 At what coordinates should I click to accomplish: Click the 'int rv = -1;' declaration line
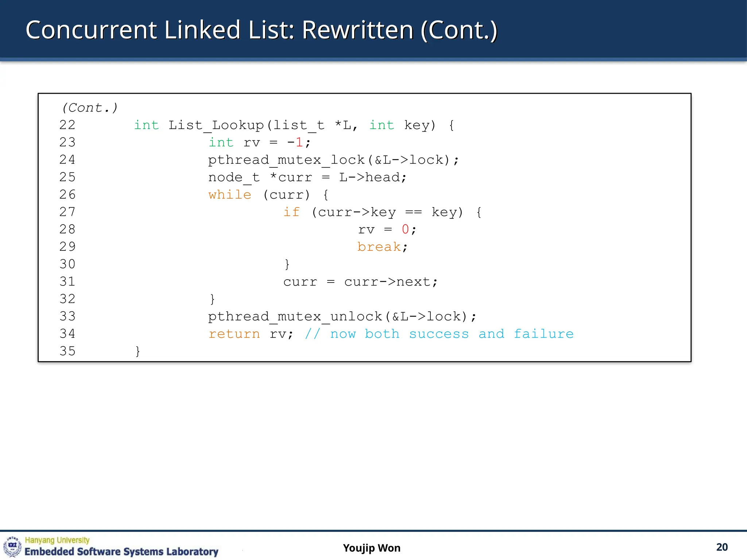[259, 142]
